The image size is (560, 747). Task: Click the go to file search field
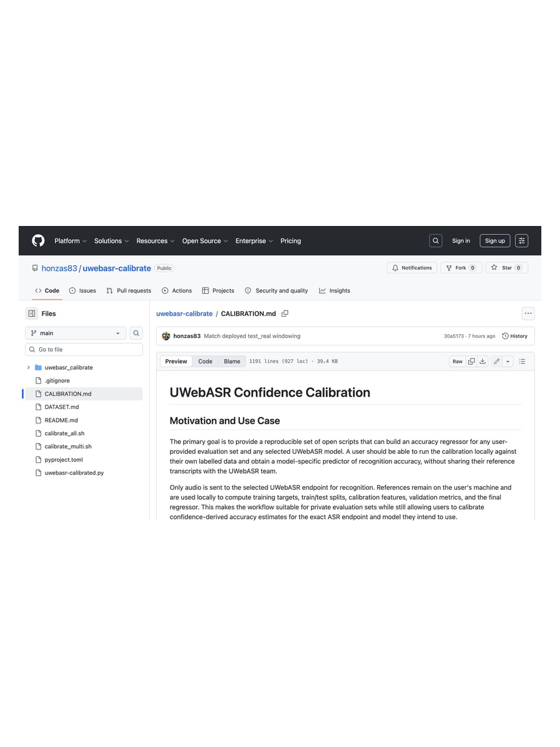pyautogui.click(x=84, y=350)
